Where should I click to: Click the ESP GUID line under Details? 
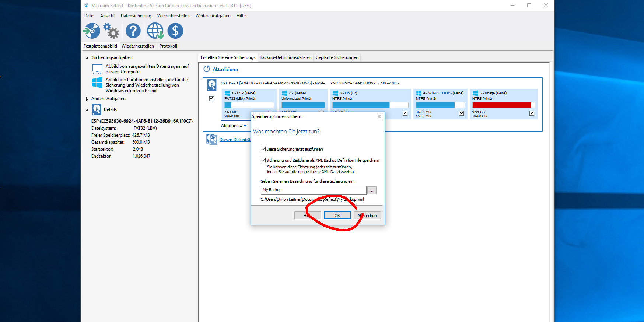(x=142, y=121)
